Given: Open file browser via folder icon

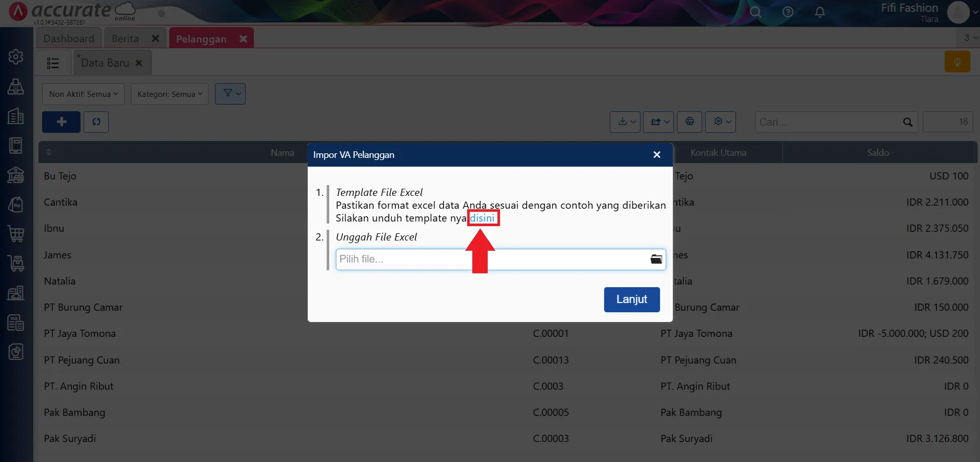Looking at the screenshot, I should coord(656,259).
